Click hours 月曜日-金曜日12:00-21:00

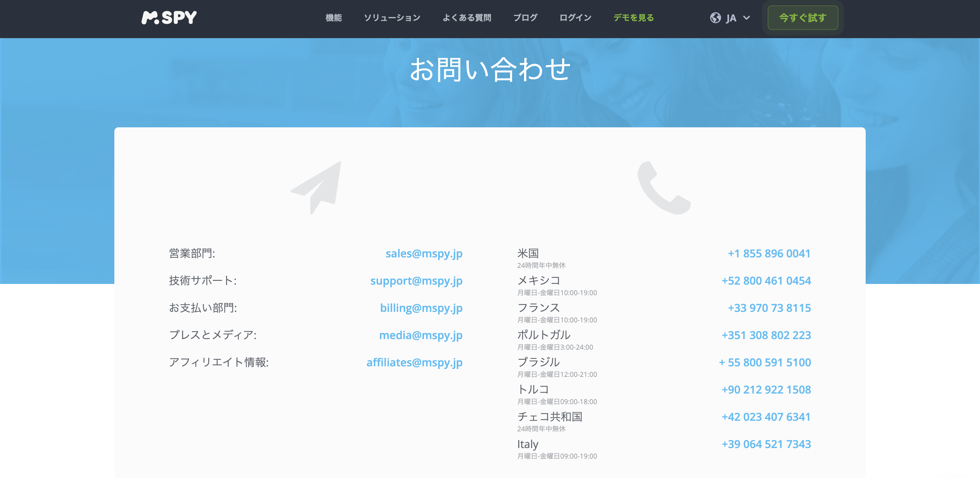[557, 375]
